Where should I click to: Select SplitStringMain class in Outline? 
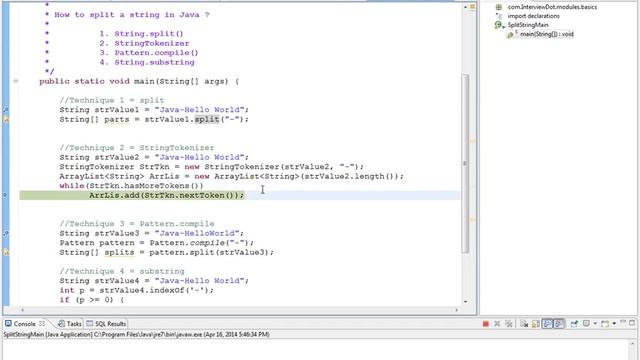pos(528,25)
